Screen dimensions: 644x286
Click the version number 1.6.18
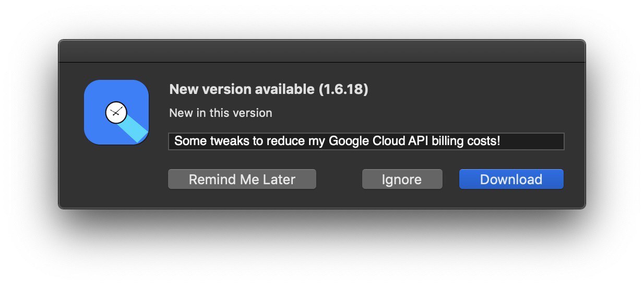tap(344, 90)
